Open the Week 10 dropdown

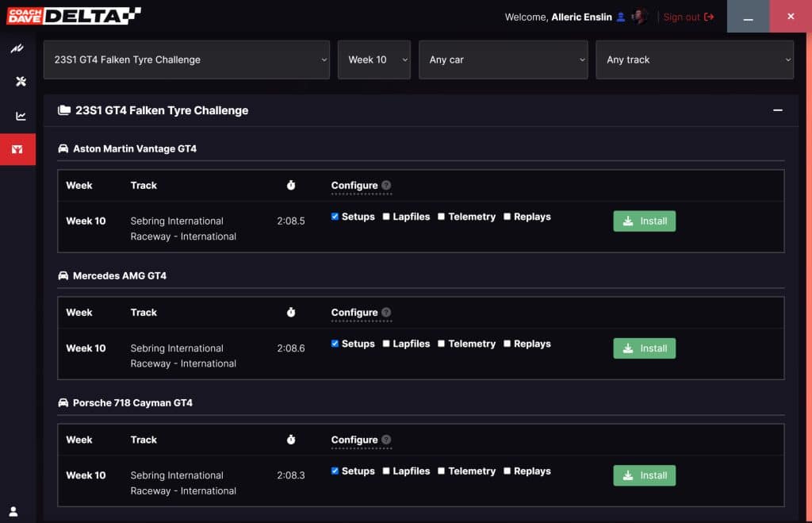click(x=374, y=60)
